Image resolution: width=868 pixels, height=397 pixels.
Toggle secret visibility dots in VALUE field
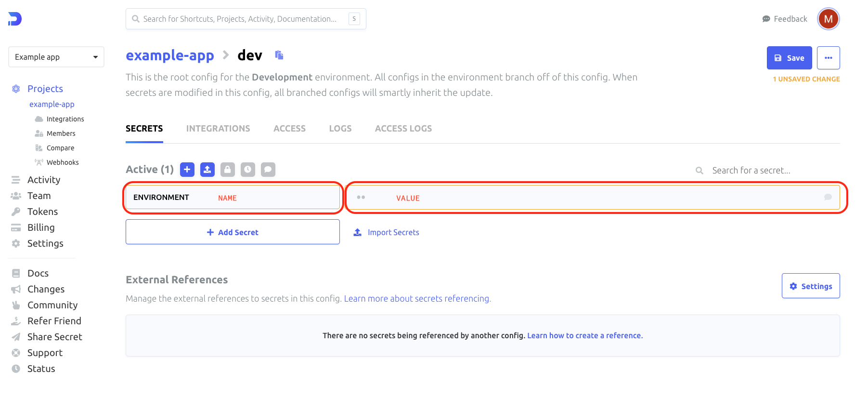[361, 197]
